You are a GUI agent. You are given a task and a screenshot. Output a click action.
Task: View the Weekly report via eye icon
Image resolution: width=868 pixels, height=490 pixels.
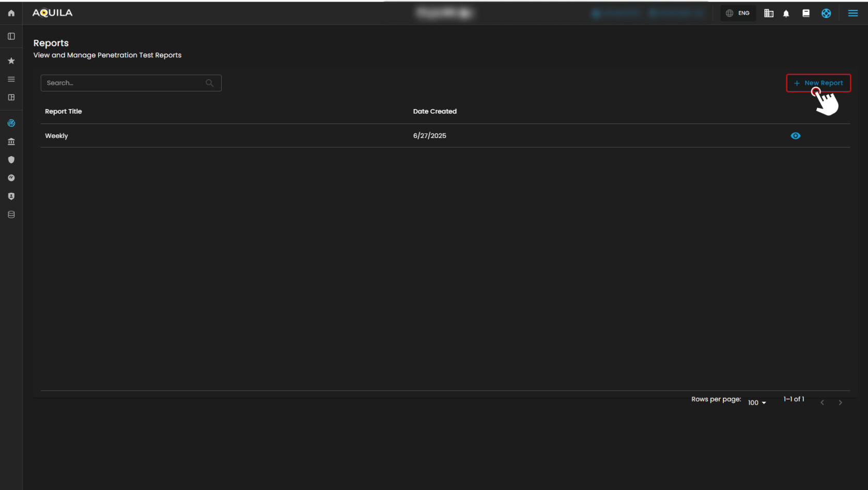pyautogui.click(x=795, y=136)
